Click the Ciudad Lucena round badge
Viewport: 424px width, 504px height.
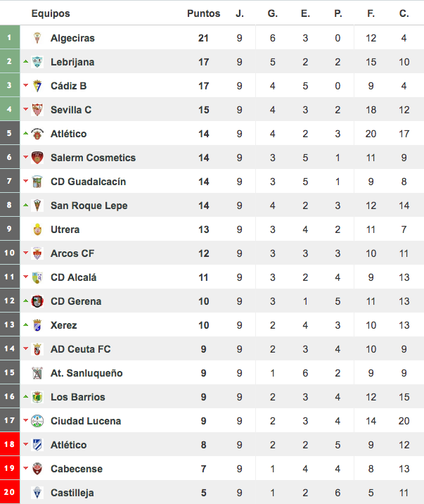[37, 421]
